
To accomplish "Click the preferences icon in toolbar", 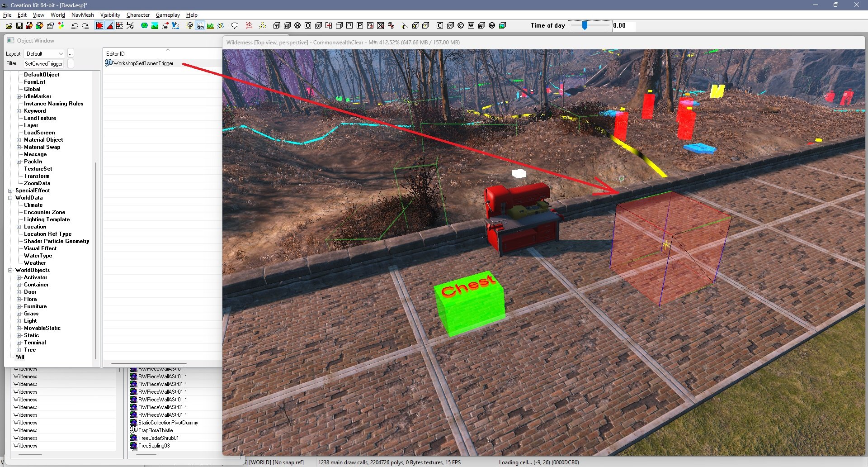I will coord(50,26).
